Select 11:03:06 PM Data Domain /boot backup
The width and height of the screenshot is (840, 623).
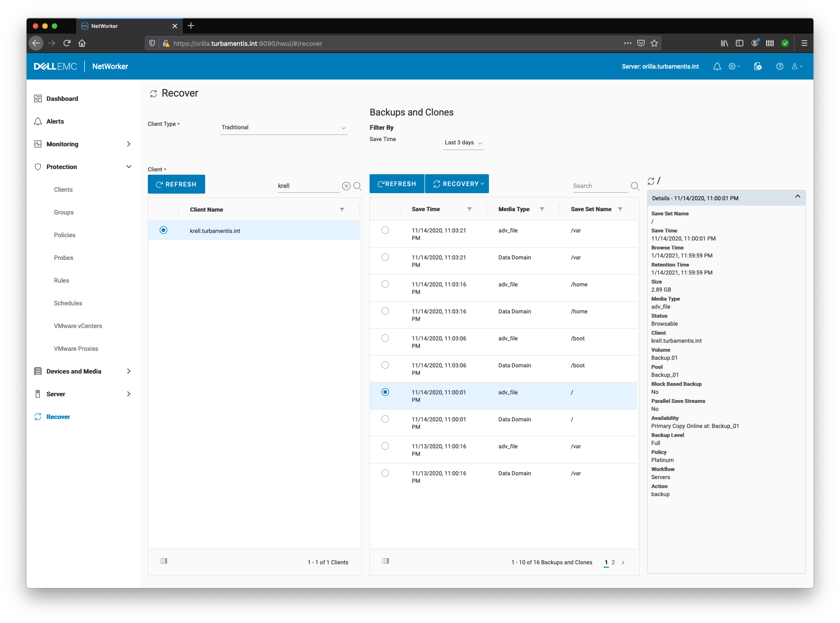(385, 365)
